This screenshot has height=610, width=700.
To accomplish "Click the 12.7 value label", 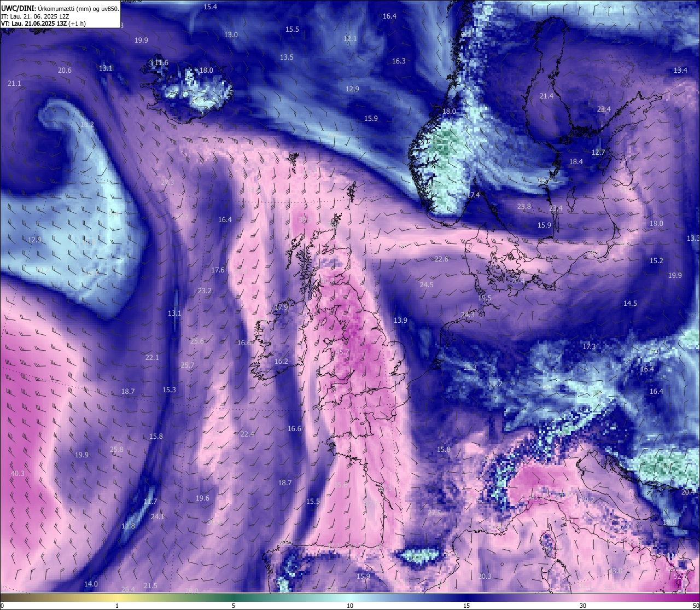I will (598, 152).
